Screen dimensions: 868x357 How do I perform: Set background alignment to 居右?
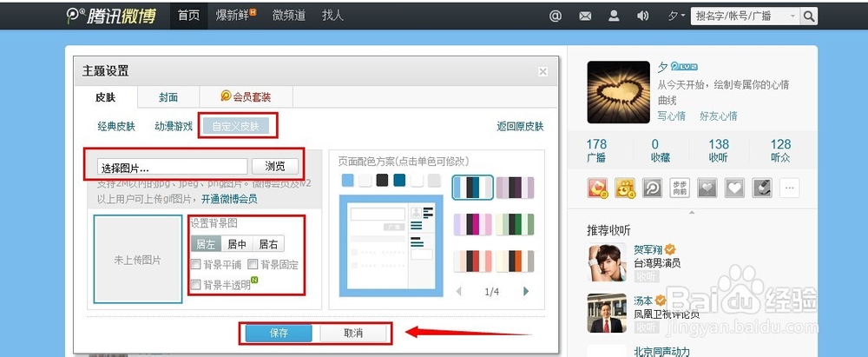(x=268, y=244)
